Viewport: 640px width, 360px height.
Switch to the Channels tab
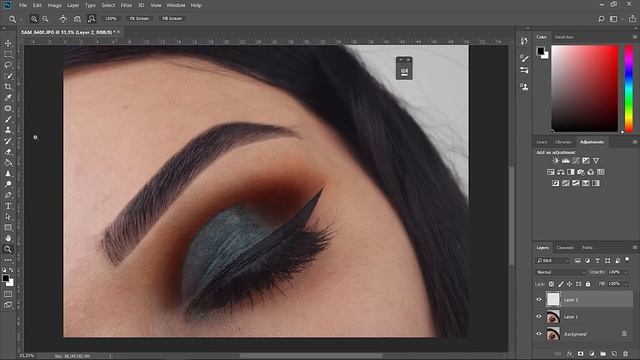(x=565, y=248)
